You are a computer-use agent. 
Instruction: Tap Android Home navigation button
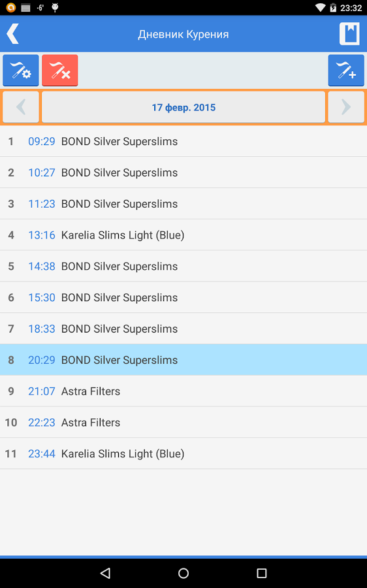[183, 573]
